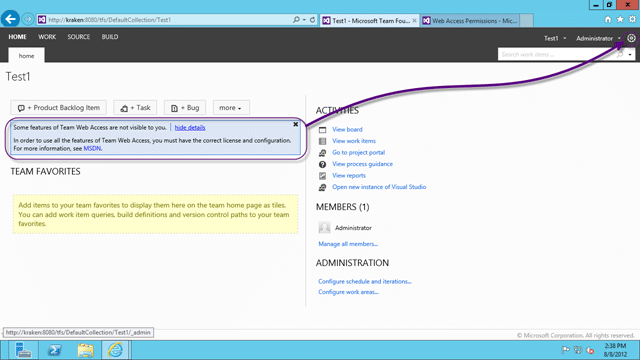Go back with the browser back arrow

(x=10, y=19)
